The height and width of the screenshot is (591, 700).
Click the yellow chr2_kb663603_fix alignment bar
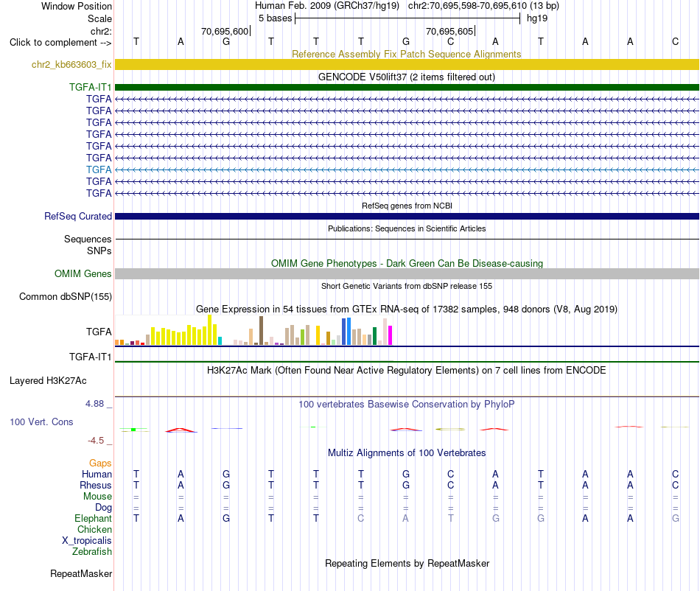point(407,64)
